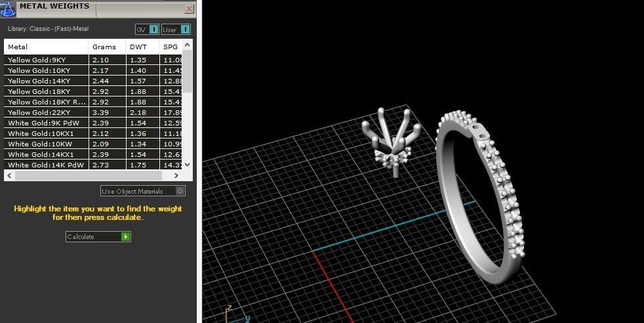Click the horizontal scrollbar thumb below the table
Screen dimensions: 644x323
point(89,175)
